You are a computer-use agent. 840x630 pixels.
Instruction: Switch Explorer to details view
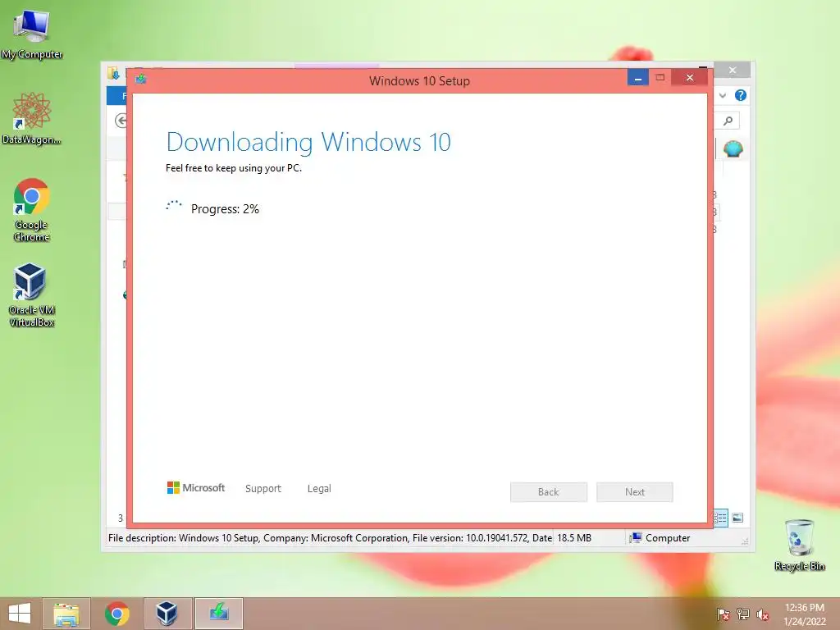(721, 518)
